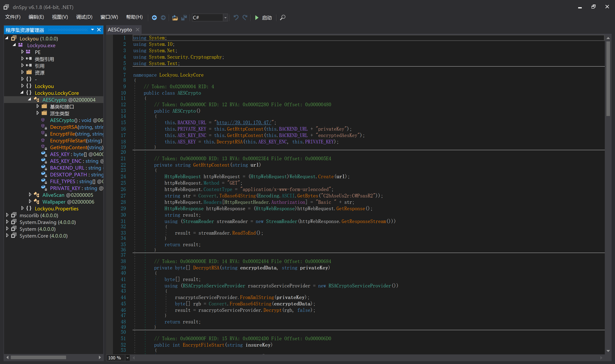Select the EncryptFile method tree item
Viewport: 615px width, 364px height.
(x=76, y=134)
